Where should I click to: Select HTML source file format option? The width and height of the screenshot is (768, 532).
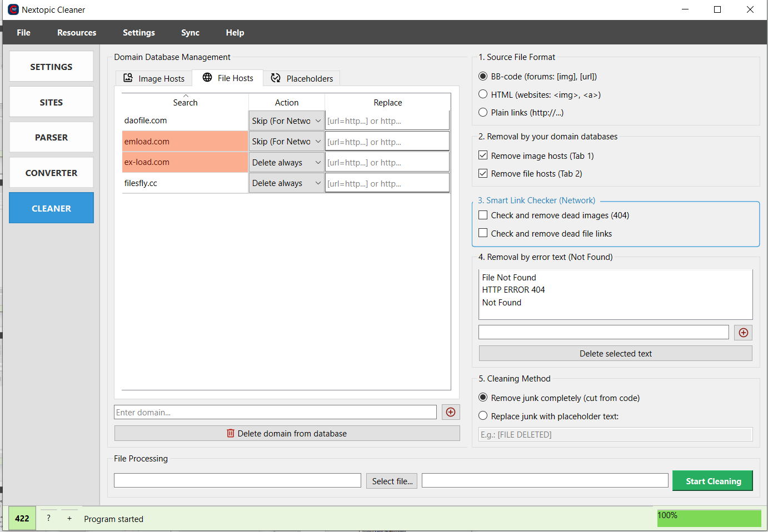(483, 94)
